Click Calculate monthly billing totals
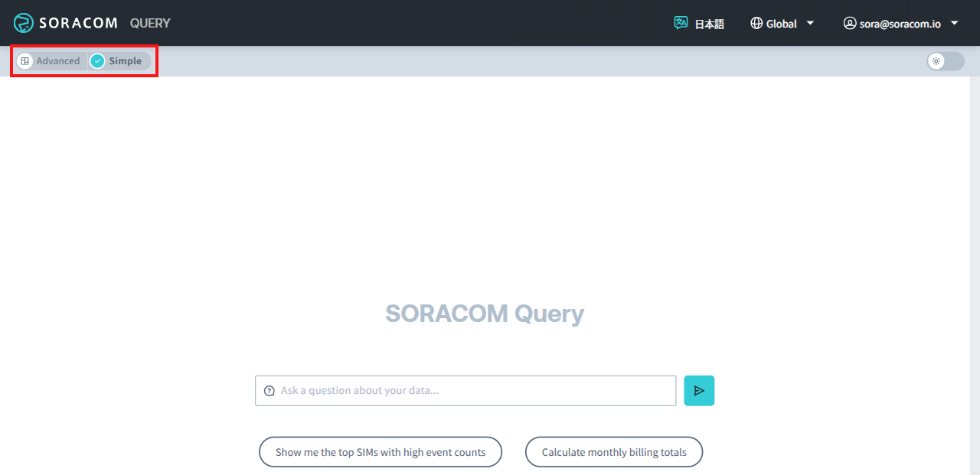The image size is (980, 475). click(613, 451)
